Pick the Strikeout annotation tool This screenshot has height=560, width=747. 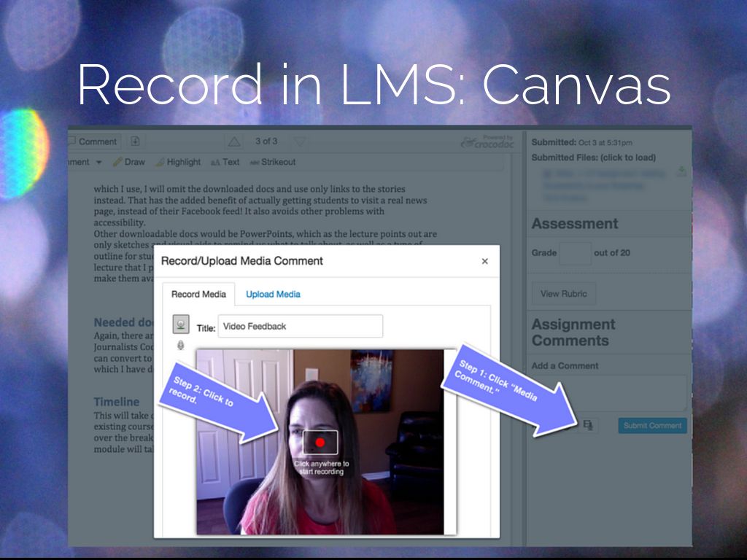pos(273,162)
